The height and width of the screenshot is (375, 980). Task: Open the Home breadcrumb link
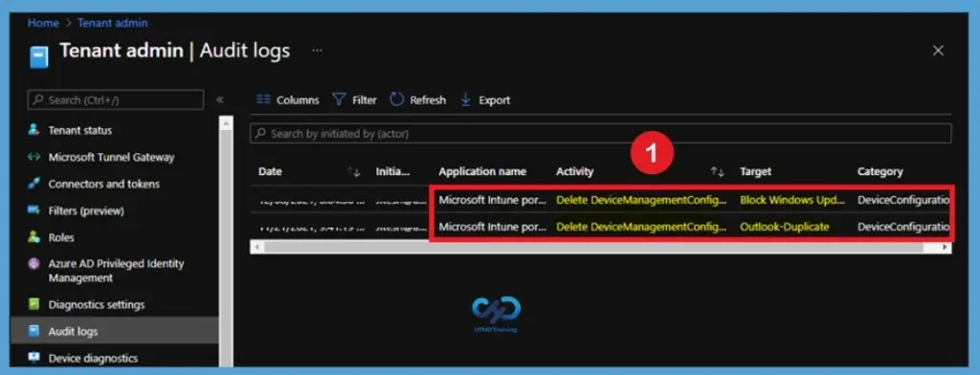pyautogui.click(x=43, y=23)
